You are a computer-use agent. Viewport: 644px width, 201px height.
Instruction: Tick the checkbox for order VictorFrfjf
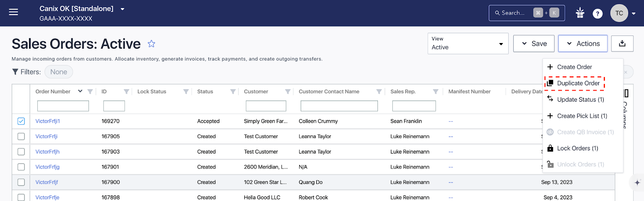(21, 182)
